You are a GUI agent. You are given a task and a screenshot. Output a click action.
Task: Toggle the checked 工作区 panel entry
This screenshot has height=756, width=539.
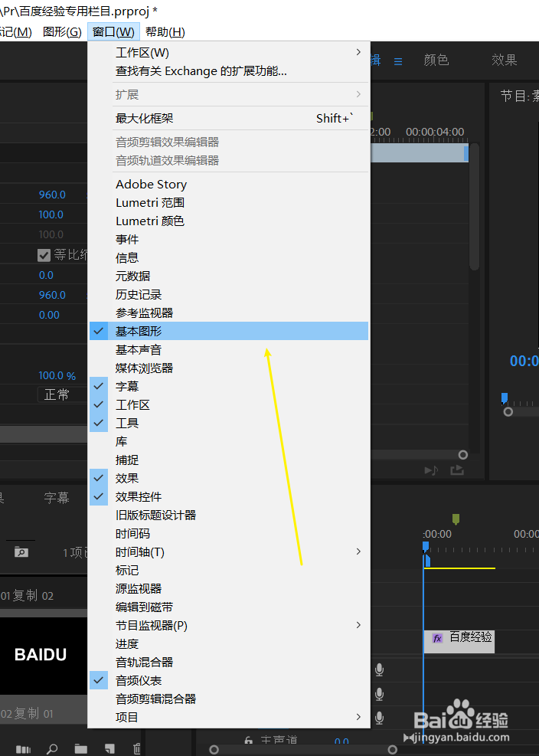(x=229, y=404)
